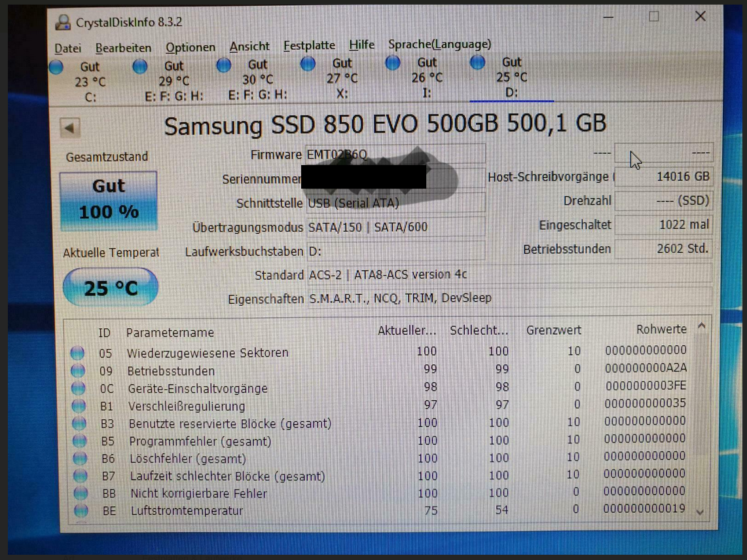Click the Schlecht... column header
Viewport: 747px width, 560px height.
pos(479,330)
